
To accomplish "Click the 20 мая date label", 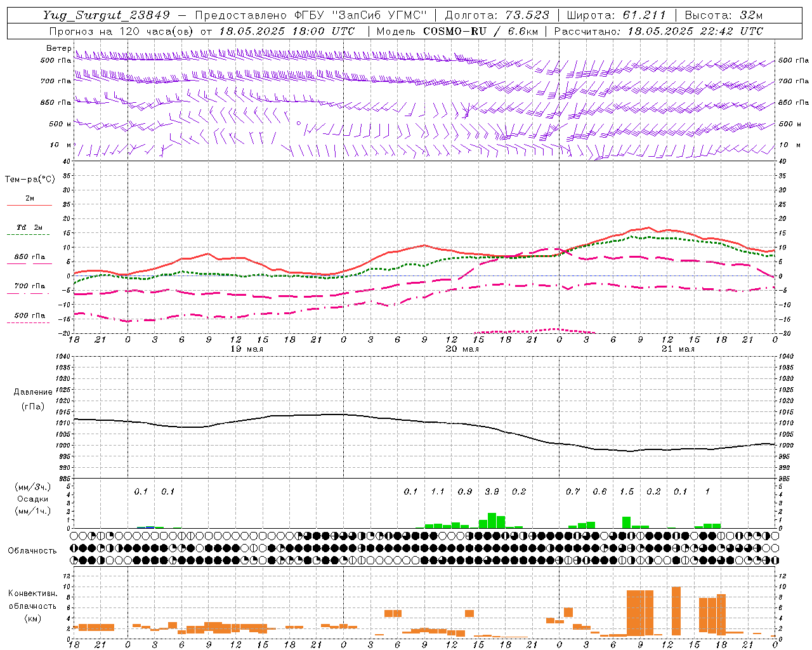I will 462,349.
